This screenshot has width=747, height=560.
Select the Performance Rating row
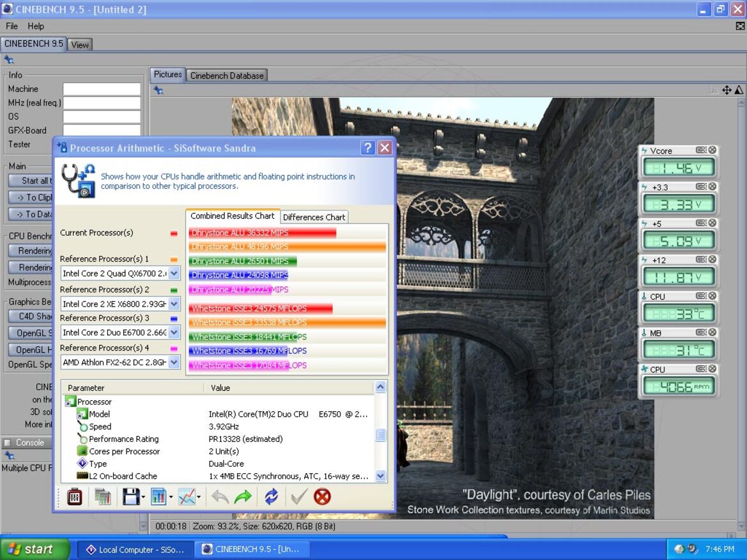218,439
